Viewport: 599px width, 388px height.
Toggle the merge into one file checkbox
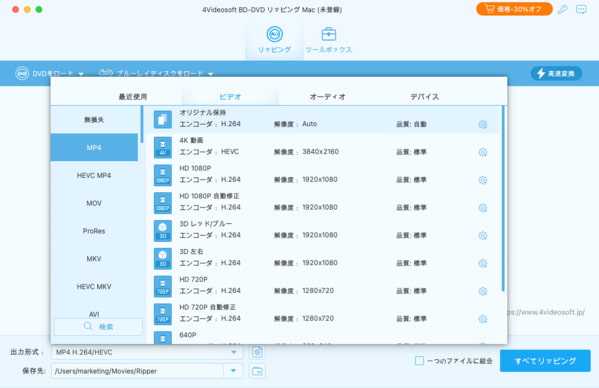click(x=419, y=361)
